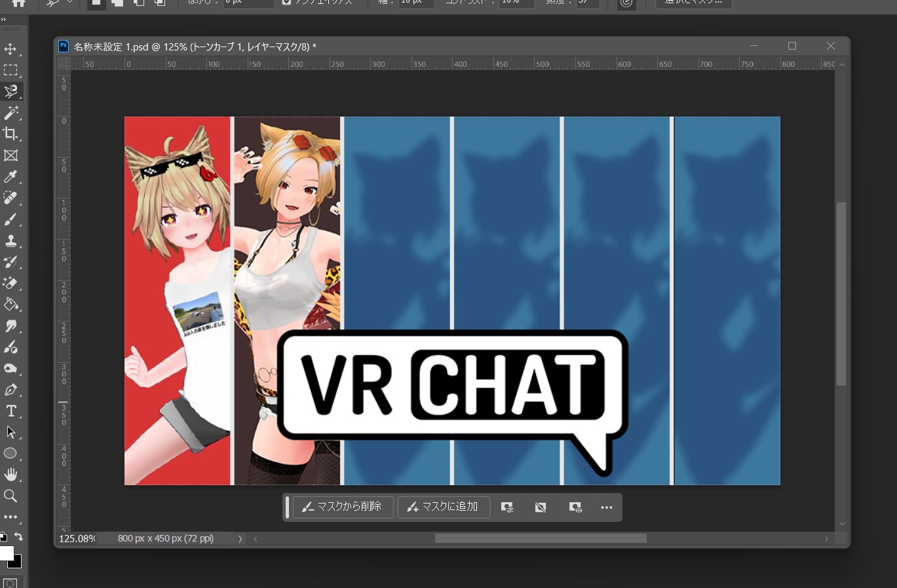Select the Hand tool
Screen dimensions: 897x588
10,474
